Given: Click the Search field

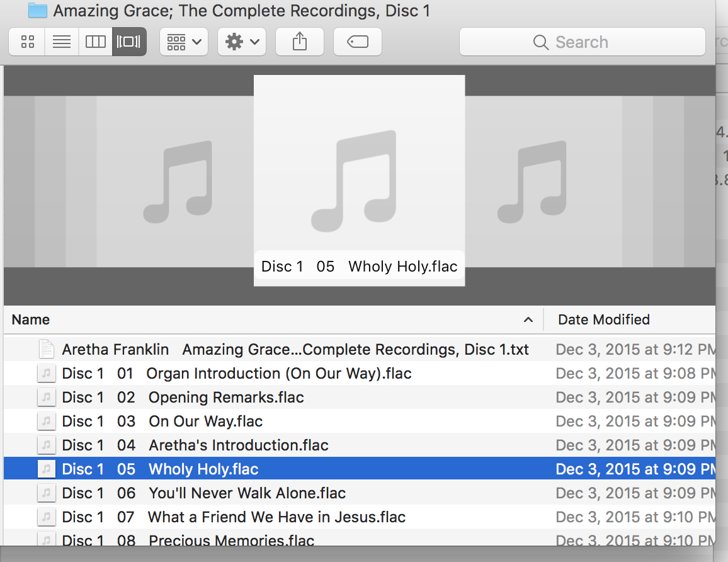Looking at the screenshot, I should [x=583, y=42].
